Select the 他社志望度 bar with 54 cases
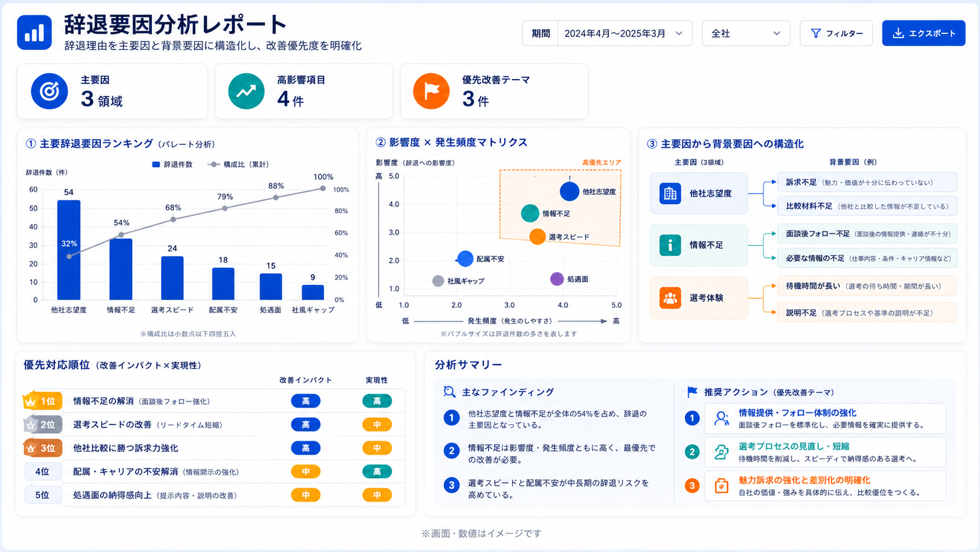The height and width of the screenshot is (552, 980). coord(69,250)
